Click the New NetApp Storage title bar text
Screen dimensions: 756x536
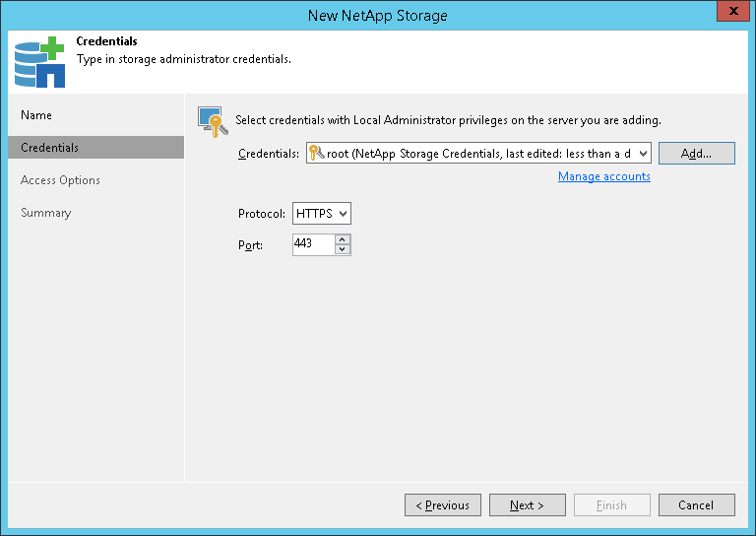[378, 16]
